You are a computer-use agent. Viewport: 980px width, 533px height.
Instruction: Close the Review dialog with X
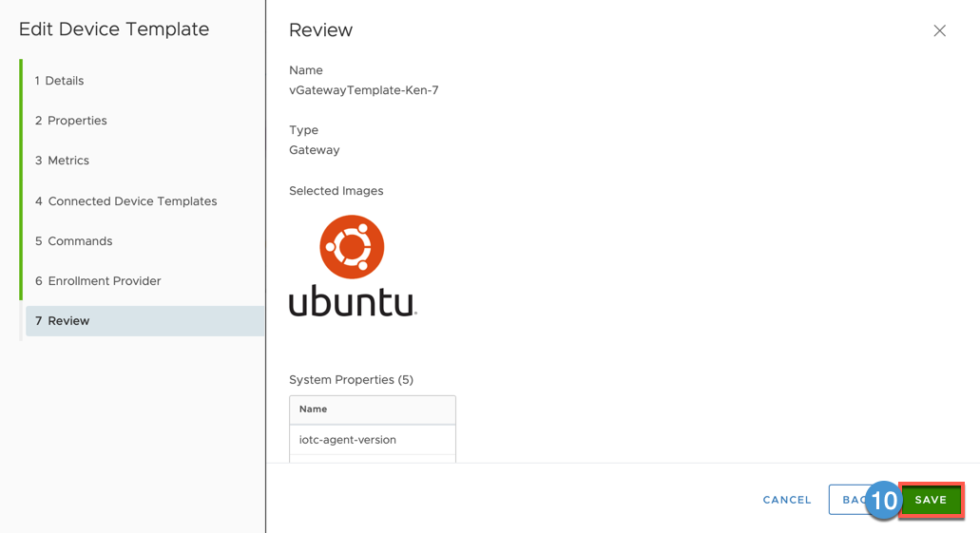pyautogui.click(x=939, y=30)
